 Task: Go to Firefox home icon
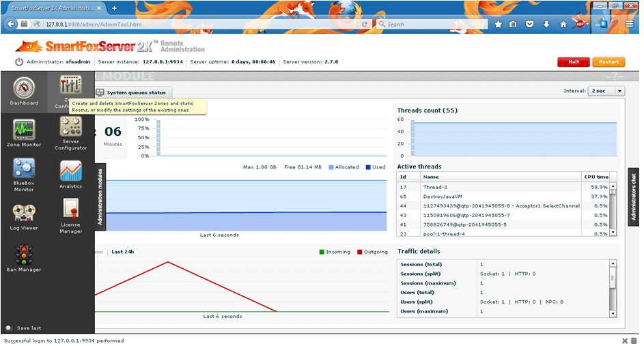563,24
